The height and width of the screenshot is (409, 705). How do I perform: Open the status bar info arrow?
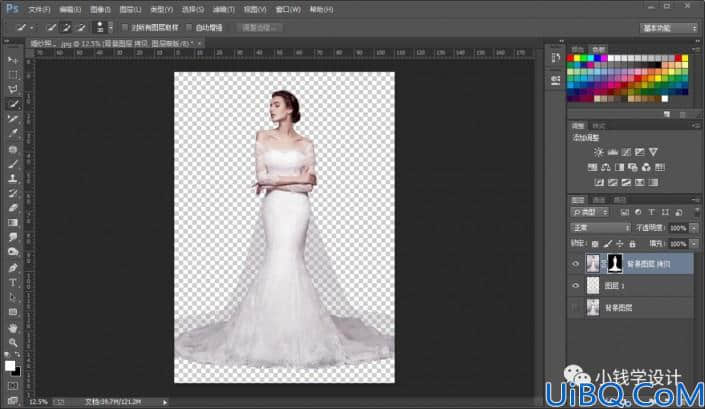click(165, 402)
